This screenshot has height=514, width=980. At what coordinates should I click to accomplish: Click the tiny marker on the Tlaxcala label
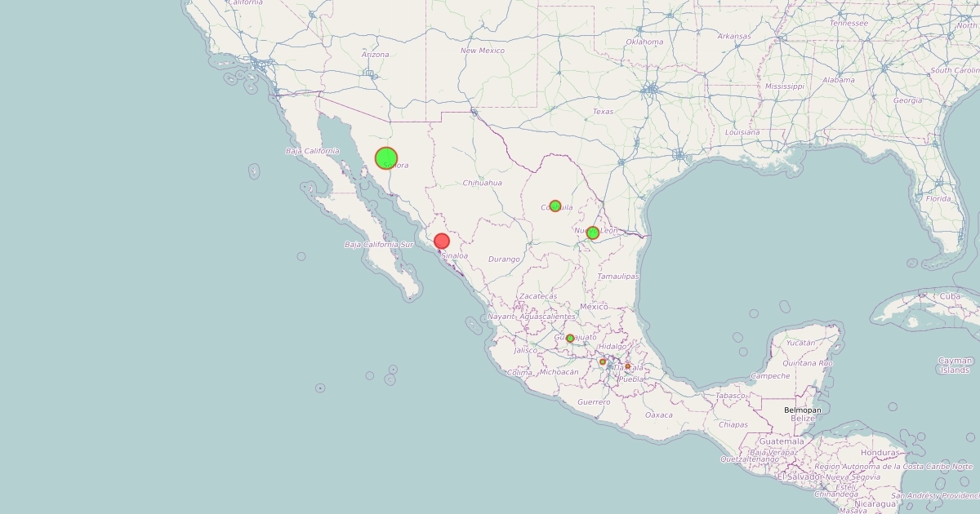tap(627, 366)
